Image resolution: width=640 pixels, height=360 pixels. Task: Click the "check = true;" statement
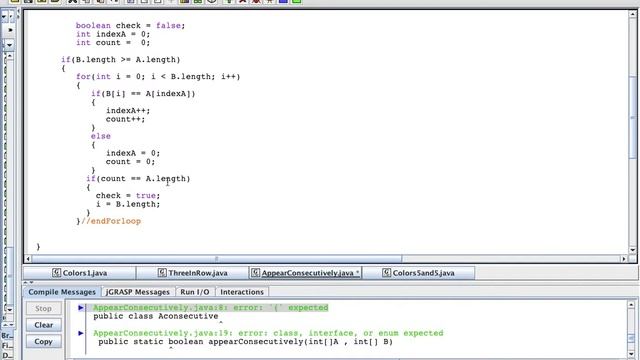[x=128, y=196]
